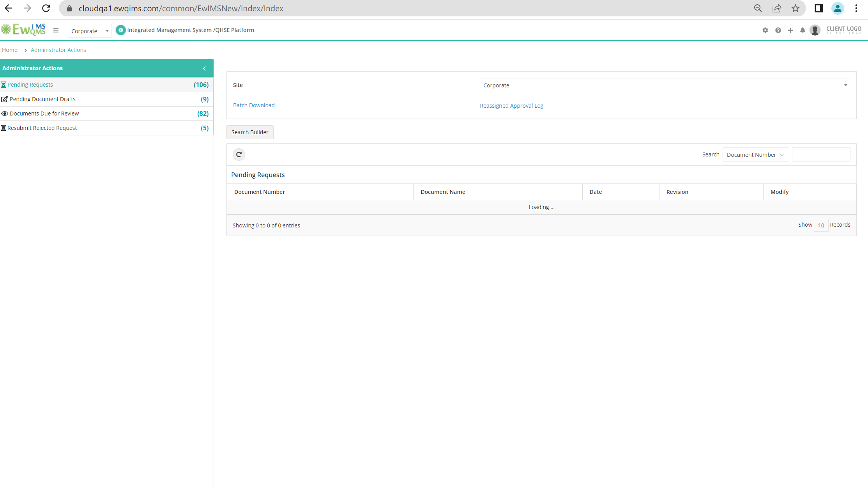The image size is (868, 488).
Task: Click Home breadcrumb link
Action: [x=10, y=50]
